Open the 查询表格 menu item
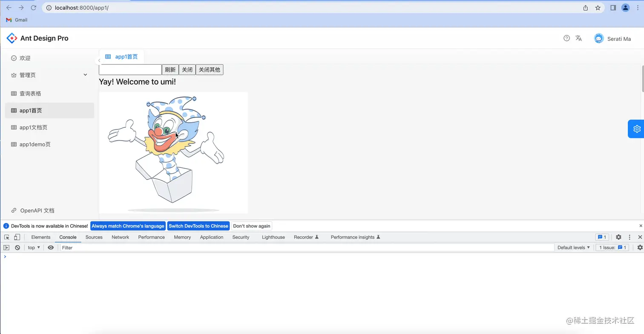Screen dimensions: 644x334 coord(49,93)
